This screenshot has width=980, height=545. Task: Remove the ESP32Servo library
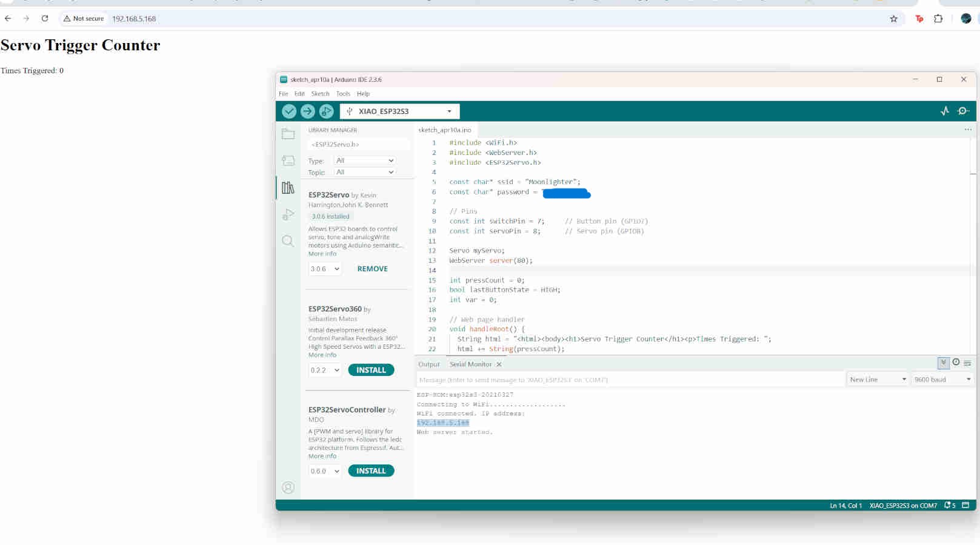[373, 269]
